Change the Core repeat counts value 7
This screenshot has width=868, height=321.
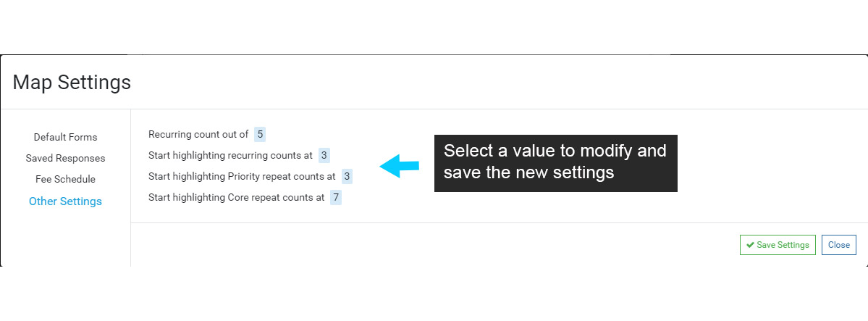pos(336,197)
